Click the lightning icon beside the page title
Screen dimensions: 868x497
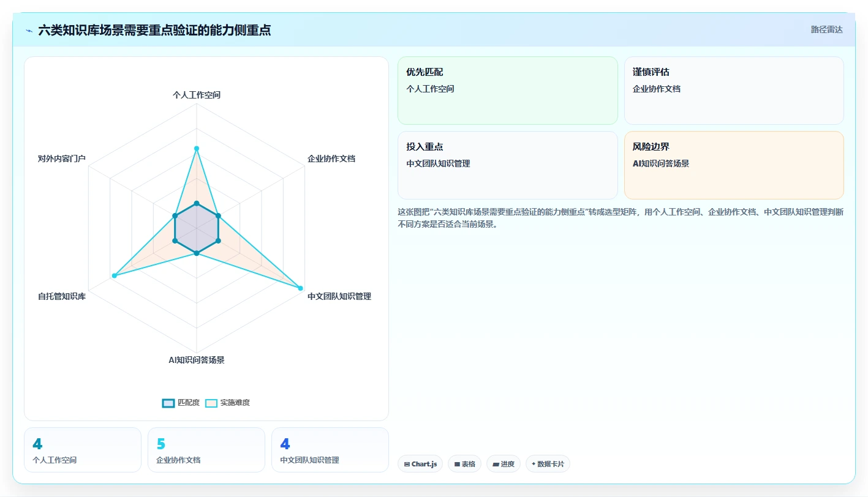click(x=29, y=30)
